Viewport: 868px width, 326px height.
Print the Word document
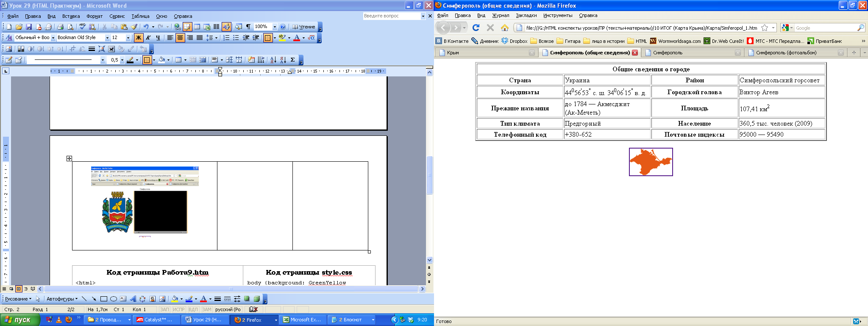click(x=60, y=27)
